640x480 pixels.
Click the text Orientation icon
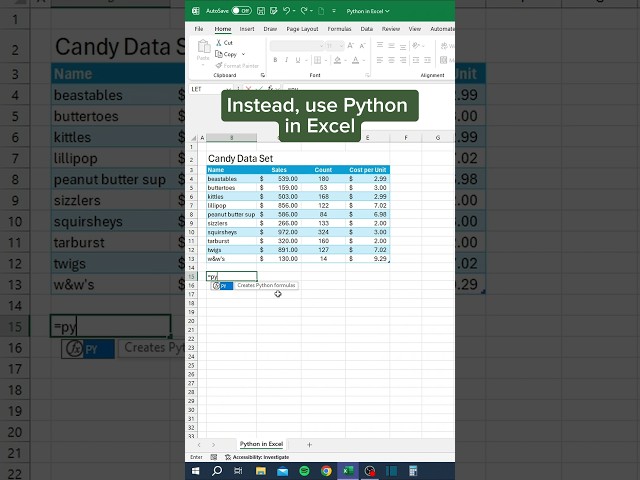(416, 46)
